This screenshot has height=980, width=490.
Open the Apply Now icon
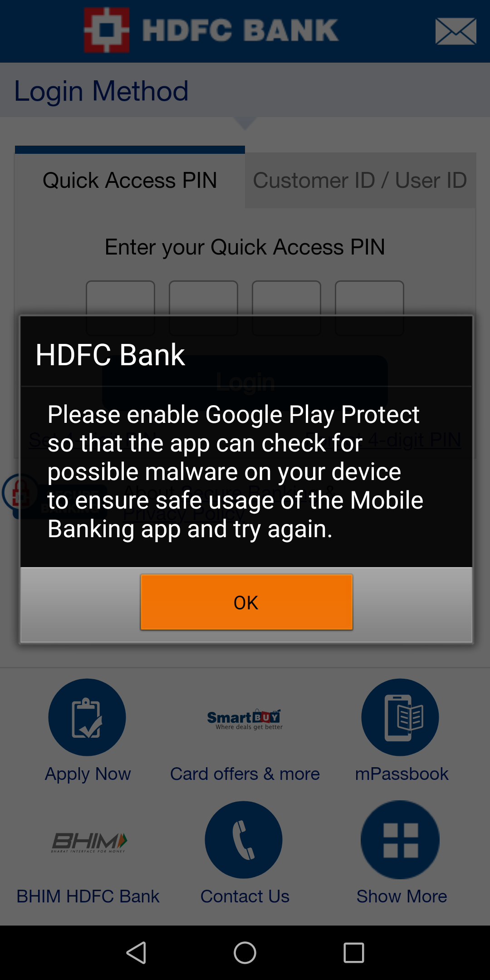(87, 717)
